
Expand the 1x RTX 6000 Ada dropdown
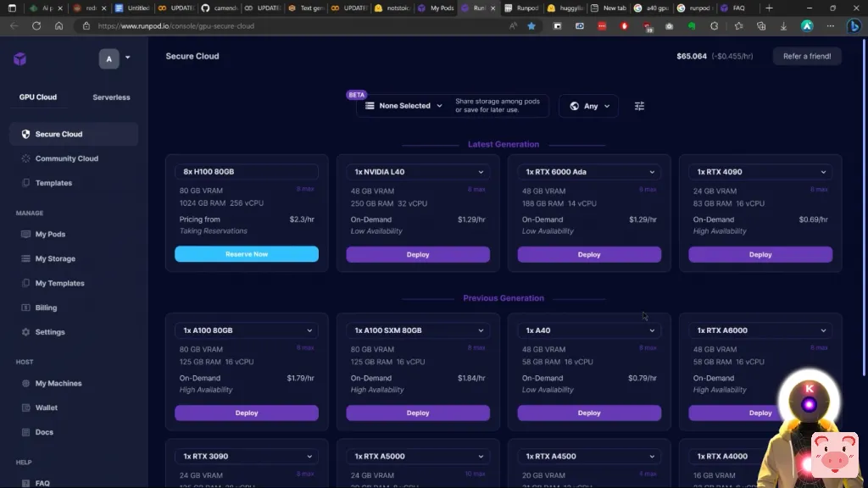pyautogui.click(x=589, y=171)
